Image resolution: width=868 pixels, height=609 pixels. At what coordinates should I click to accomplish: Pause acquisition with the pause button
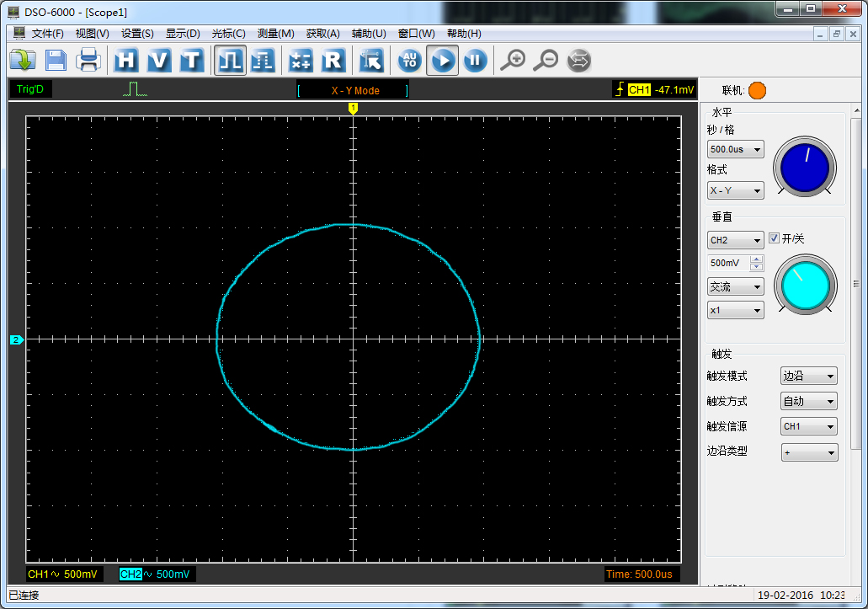pos(475,60)
